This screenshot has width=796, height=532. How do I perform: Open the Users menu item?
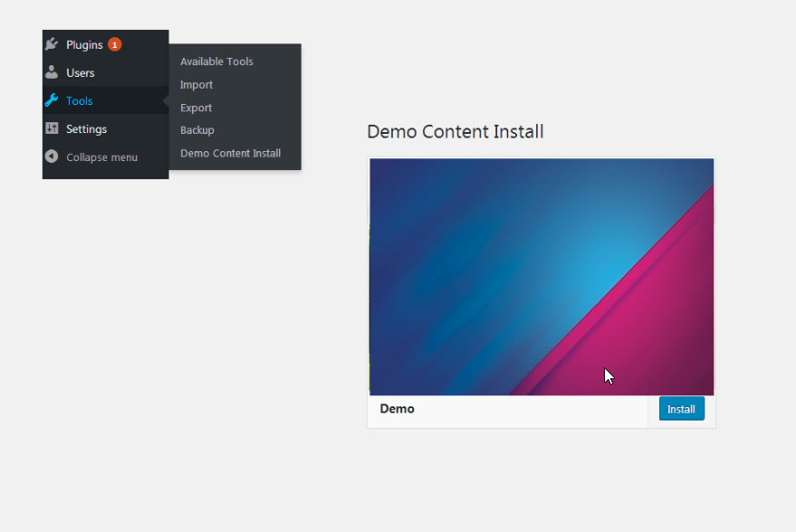(x=106, y=72)
